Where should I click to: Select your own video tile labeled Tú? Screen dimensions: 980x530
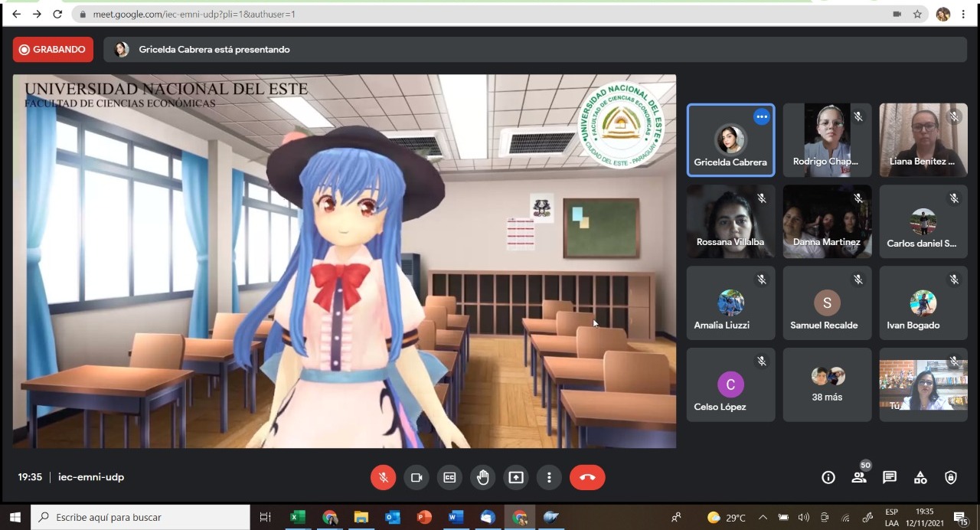[923, 384]
